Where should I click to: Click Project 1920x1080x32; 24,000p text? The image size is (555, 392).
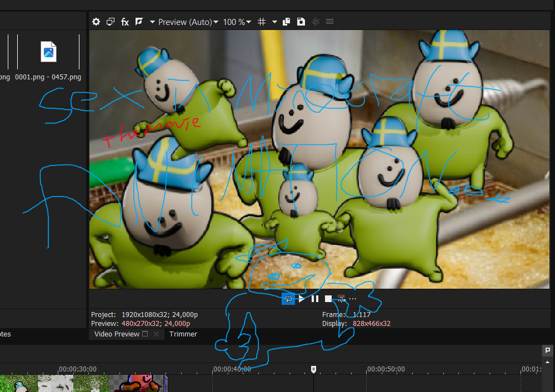pyautogui.click(x=144, y=314)
